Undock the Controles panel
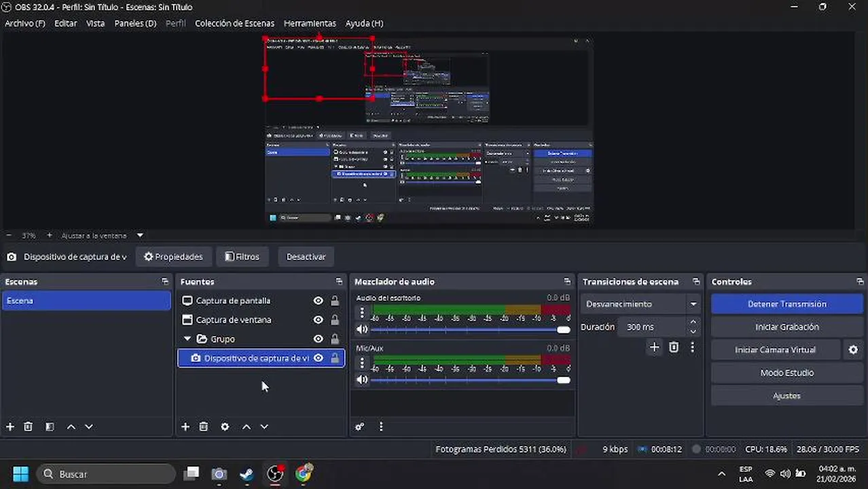The image size is (868, 489). 860,281
